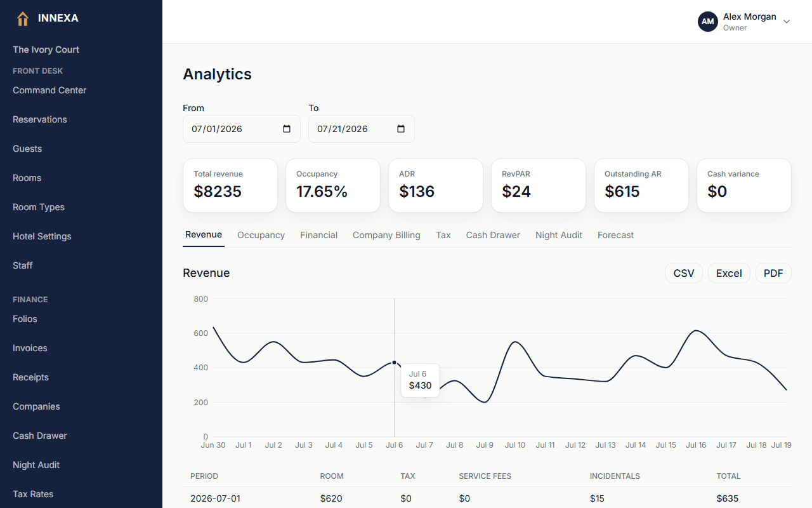Image resolution: width=812 pixels, height=508 pixels.
Task: Click the Total revenue $8235 card
Action: click(230, 185)
